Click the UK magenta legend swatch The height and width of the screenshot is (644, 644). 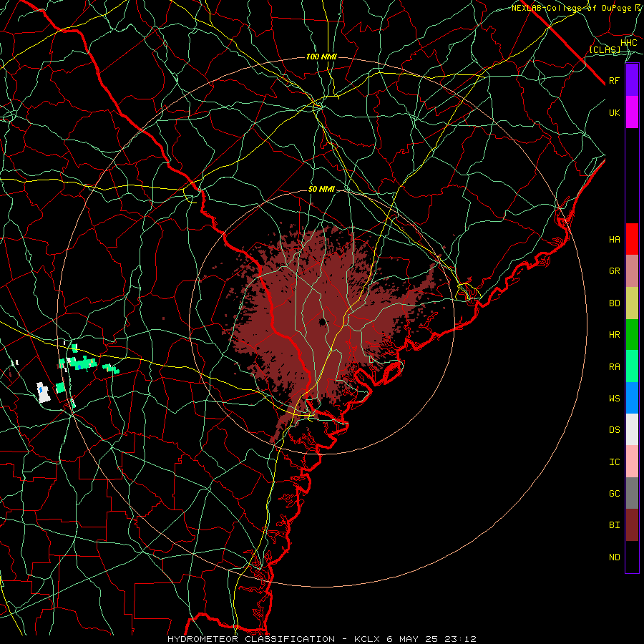coord(632,112)
